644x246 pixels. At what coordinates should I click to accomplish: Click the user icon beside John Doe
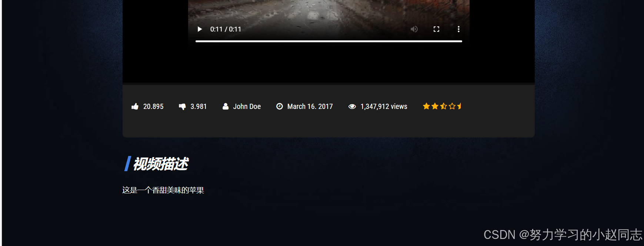[226, 106]
